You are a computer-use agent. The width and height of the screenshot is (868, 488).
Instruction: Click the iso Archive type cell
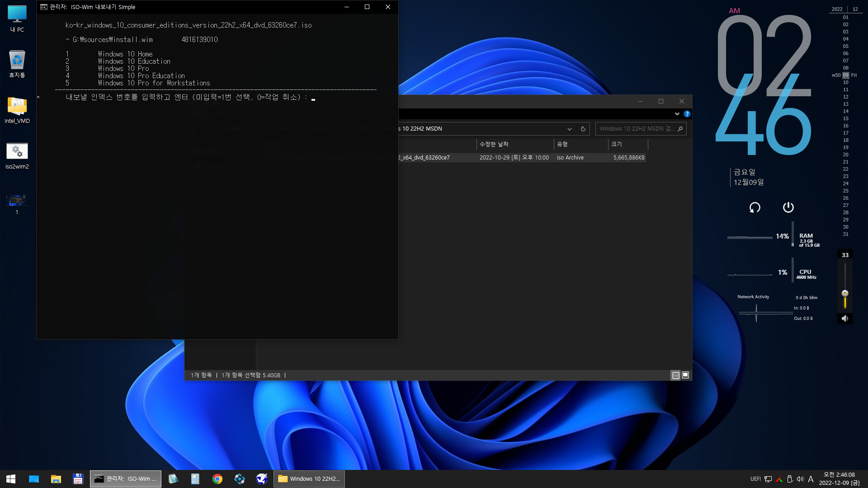coord(570,158)
